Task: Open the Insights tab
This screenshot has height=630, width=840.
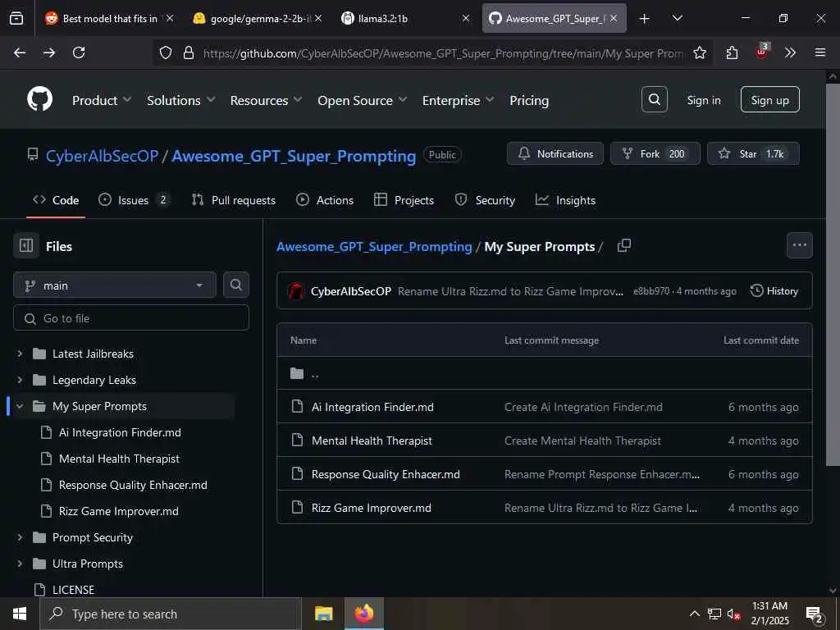Action: coord(565,200)
